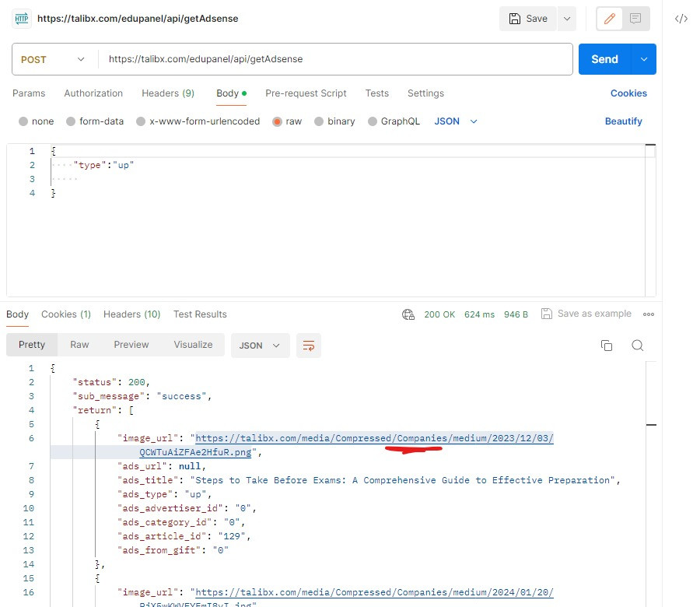Open the response more options ellipsis
Image resolution: width=700 pixels, height=607 pixels.
click(x=649, y=314)
